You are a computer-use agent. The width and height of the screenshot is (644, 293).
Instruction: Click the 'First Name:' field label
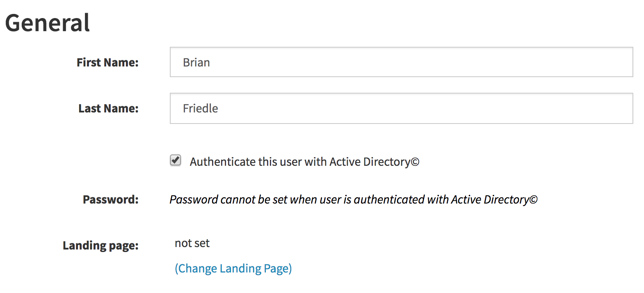tap(107, 62)
